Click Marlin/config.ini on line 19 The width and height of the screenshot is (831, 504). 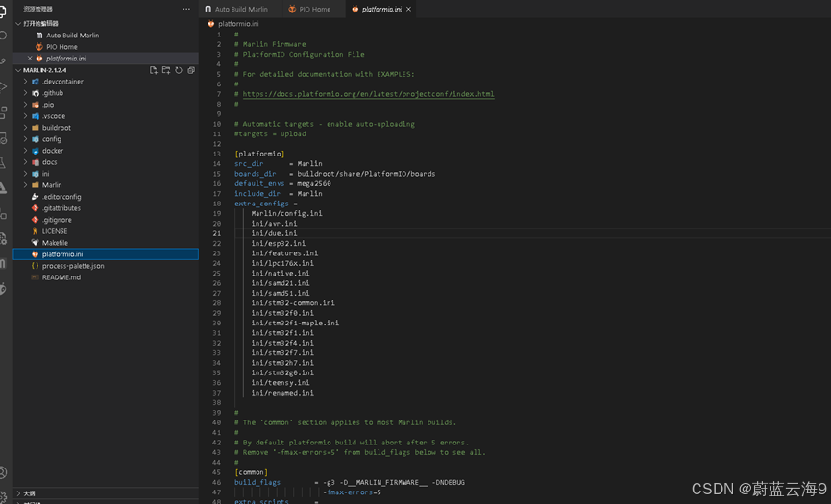tap(286, 213)
